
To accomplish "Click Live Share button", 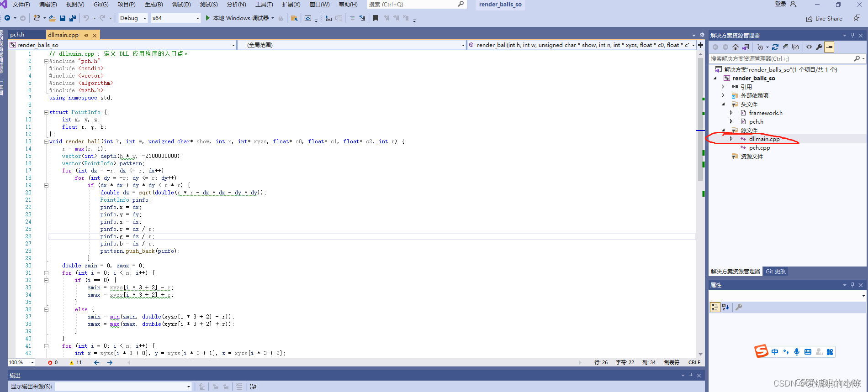I will pos(824,19).
